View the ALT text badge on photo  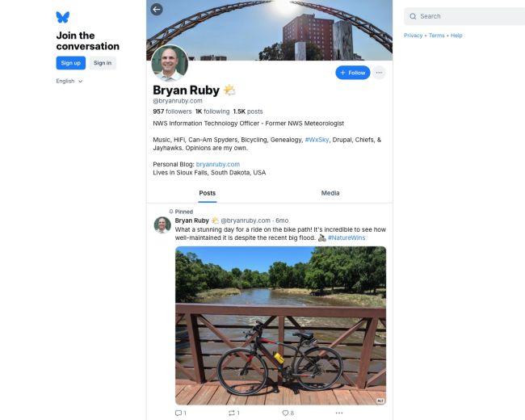pos(380,401)
